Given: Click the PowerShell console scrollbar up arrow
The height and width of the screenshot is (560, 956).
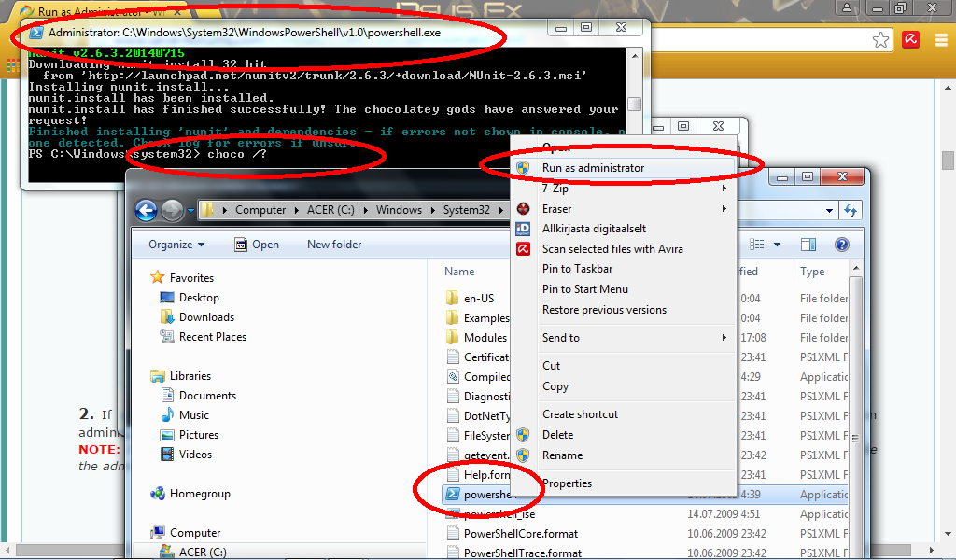Looking at the screenshot, I should tap(635, 56).
